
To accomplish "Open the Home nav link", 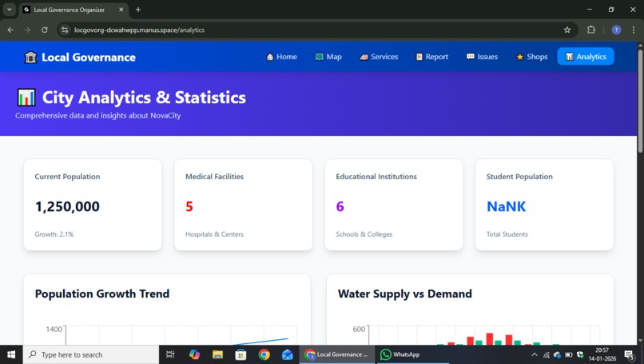I will click(281, 57).
